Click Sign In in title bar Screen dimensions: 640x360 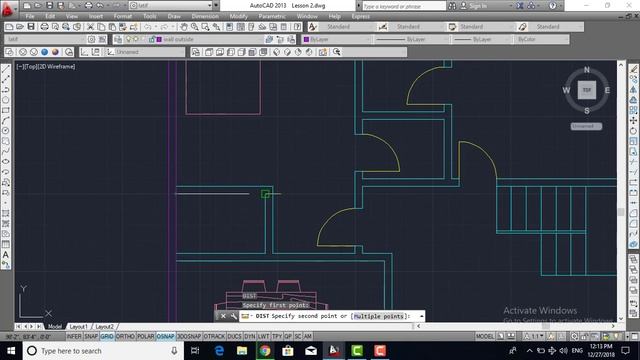(478, 6)
